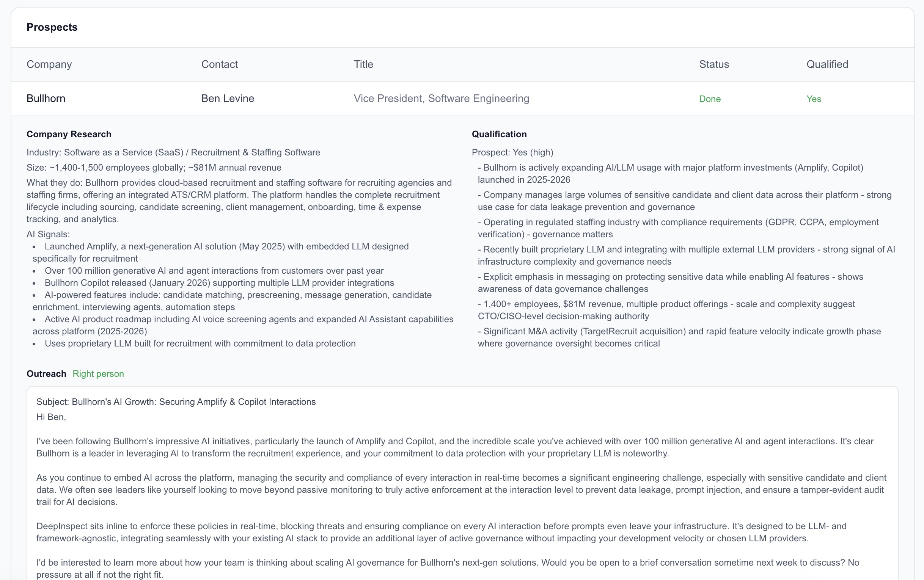Screen dimensions: 924x580
Task: Click the Prospects page heading
Action: 52,27
